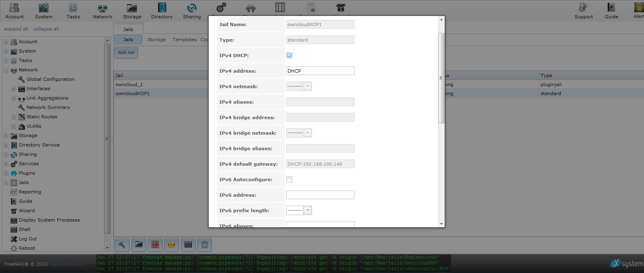Switch to the Templates sub-tab
644x273 pixels.
(185, 40)
